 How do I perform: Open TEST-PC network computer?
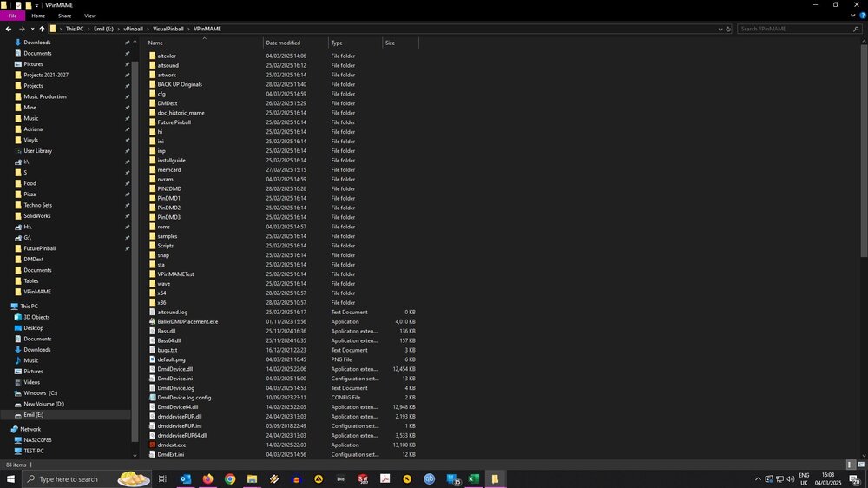pos(34,451)
